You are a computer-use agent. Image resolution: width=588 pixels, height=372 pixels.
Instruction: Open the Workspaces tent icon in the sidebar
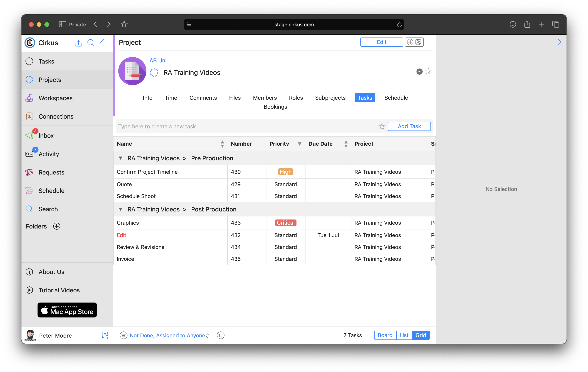29,98
